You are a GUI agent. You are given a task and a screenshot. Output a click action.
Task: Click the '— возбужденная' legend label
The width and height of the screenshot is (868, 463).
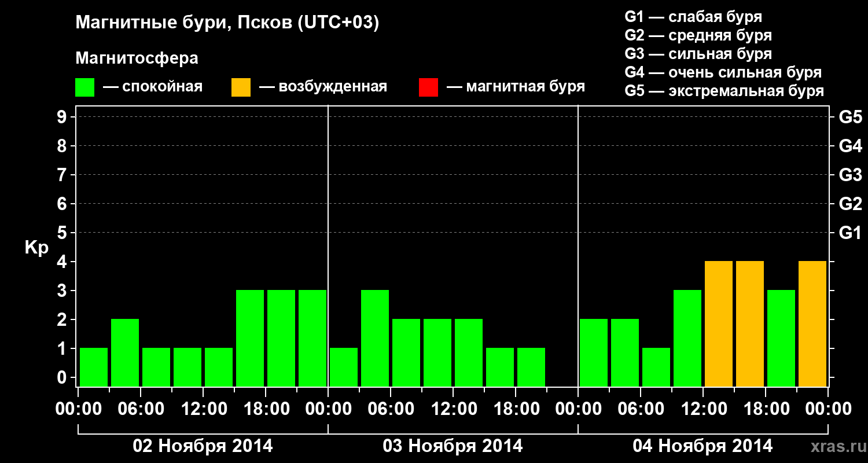coord(323,87)
